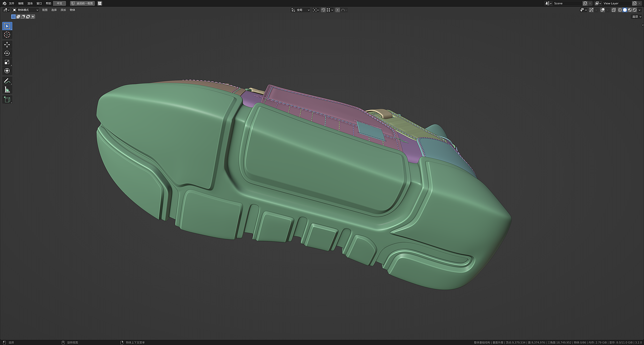
Task: Open the 编辑 (Edit) menu
Action: point(21,3)
